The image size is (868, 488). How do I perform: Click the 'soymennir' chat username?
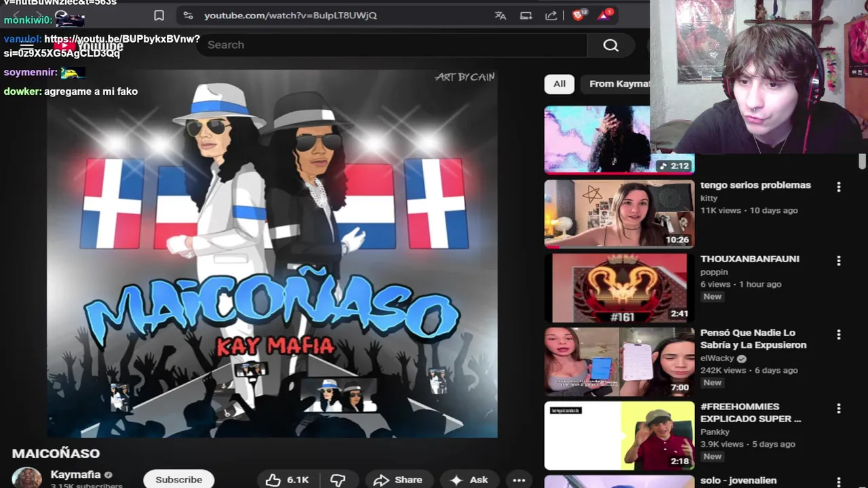coord(31,72)
